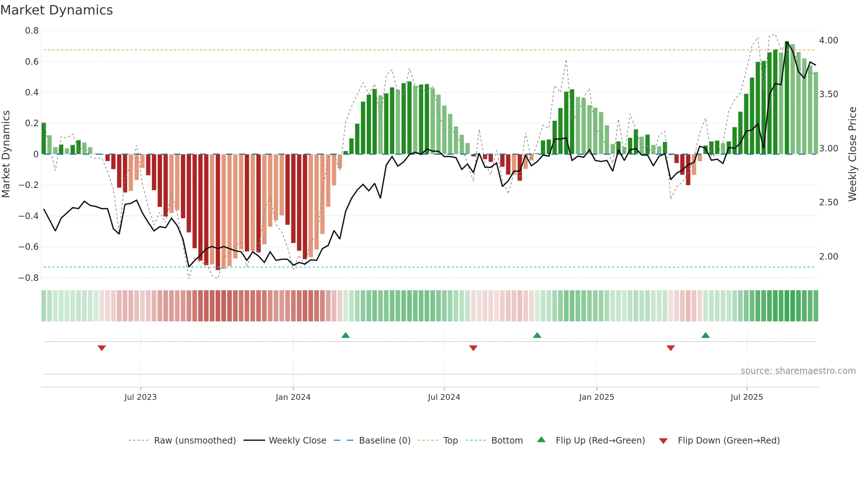Click the green flip-up marker before Jan 2025

(x=537, y=335)
